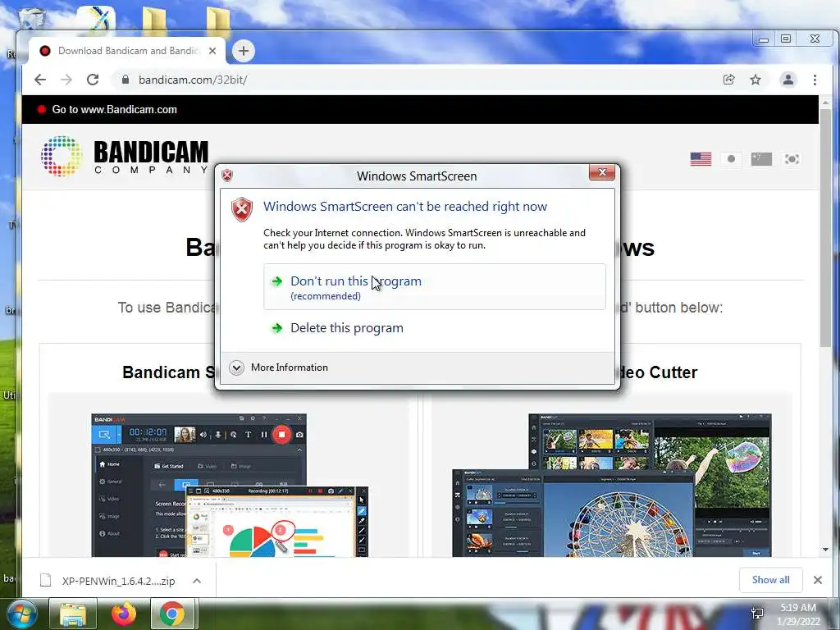Screen dimensions: 840x630
Task: Click the site lock icon
Action: point(126,80)
